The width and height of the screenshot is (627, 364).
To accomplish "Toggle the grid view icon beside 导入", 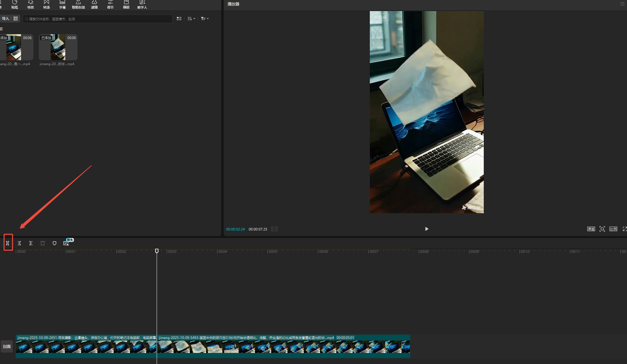I will (x=16, y=19).
